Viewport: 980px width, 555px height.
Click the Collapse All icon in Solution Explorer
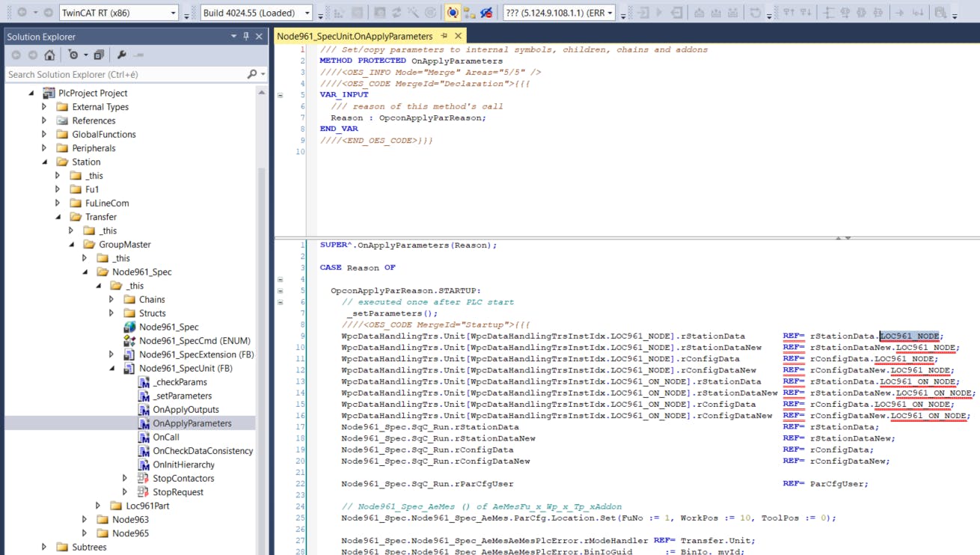pos(99,55)
